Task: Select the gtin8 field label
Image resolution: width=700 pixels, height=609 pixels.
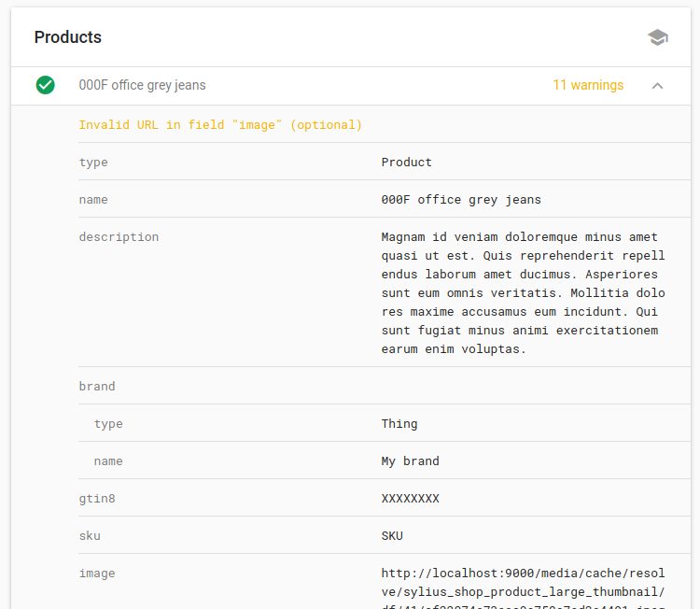Action: [97, 498]
